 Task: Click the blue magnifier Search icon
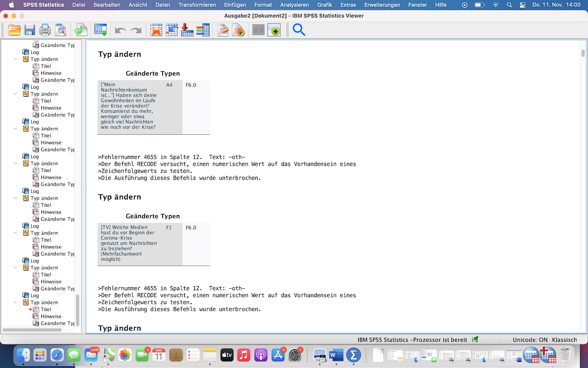tap(299, 30)
